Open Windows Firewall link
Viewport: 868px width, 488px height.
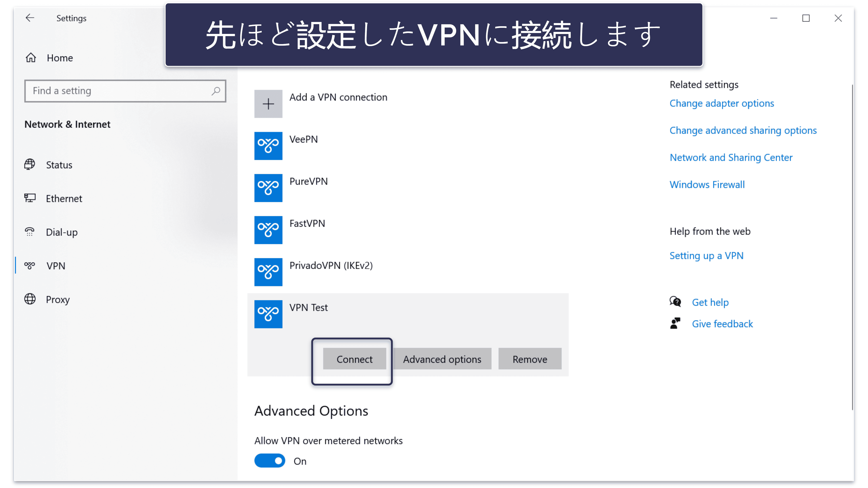(707, 185)
